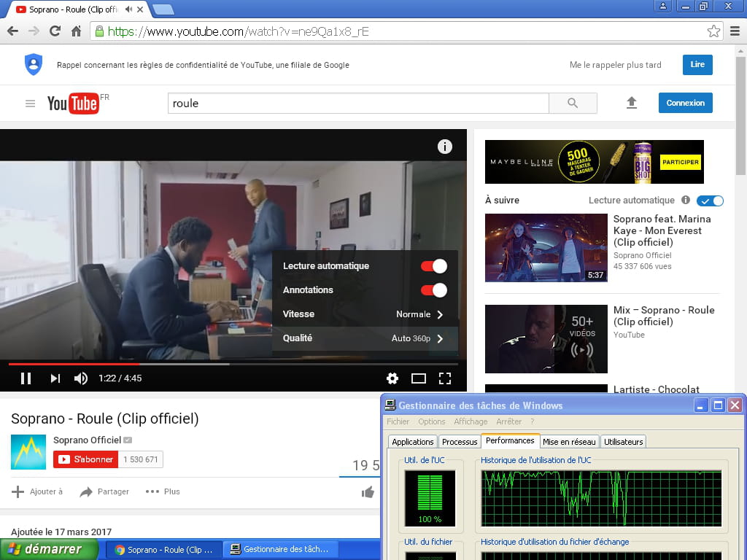Click the Connexion sign-in button
Screen dimensions: 747x560
click(685, 103)
